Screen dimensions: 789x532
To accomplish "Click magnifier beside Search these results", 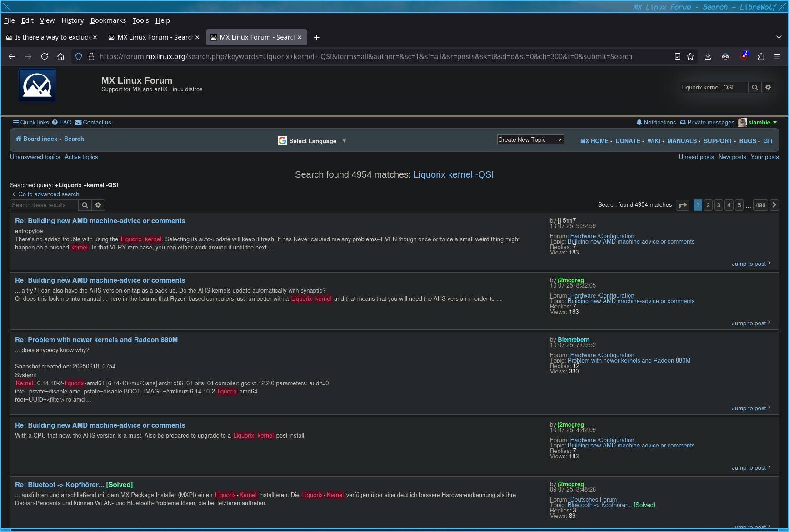I will click(85, 205).
